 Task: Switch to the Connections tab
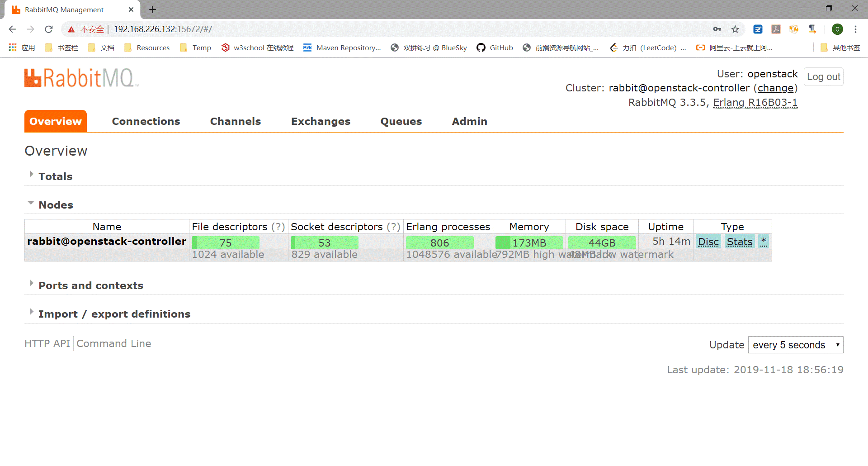pos(146,121)
